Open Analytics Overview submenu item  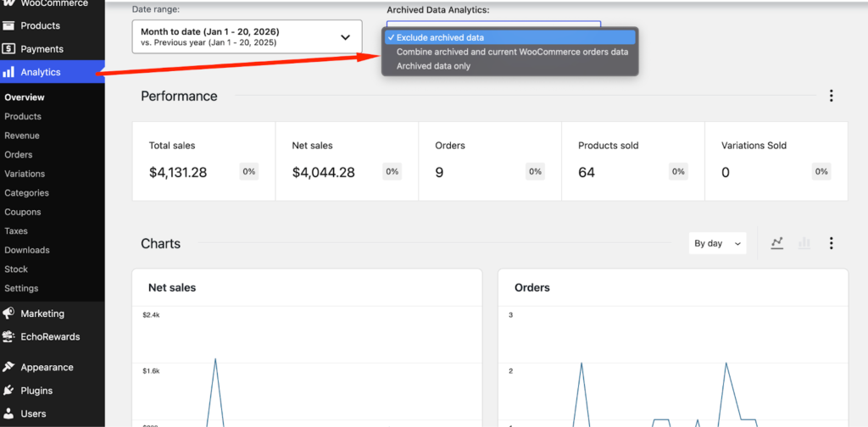pos(25,97)
